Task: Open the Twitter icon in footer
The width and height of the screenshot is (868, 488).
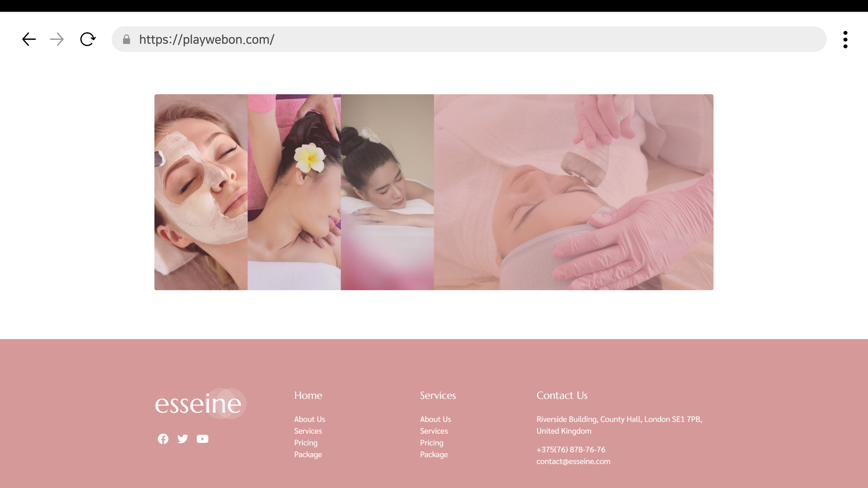Action: pyautogui.click(x=183, y=439)
